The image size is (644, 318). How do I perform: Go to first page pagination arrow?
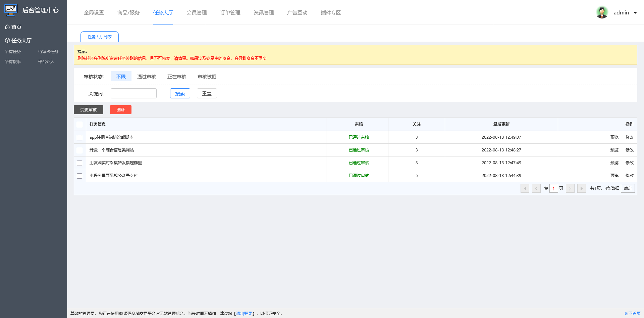point(525,188)
